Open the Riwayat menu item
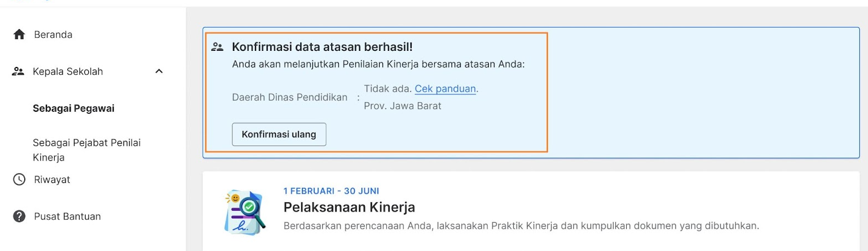This screenshot has width=868, height=251. (x=52, y=180)
